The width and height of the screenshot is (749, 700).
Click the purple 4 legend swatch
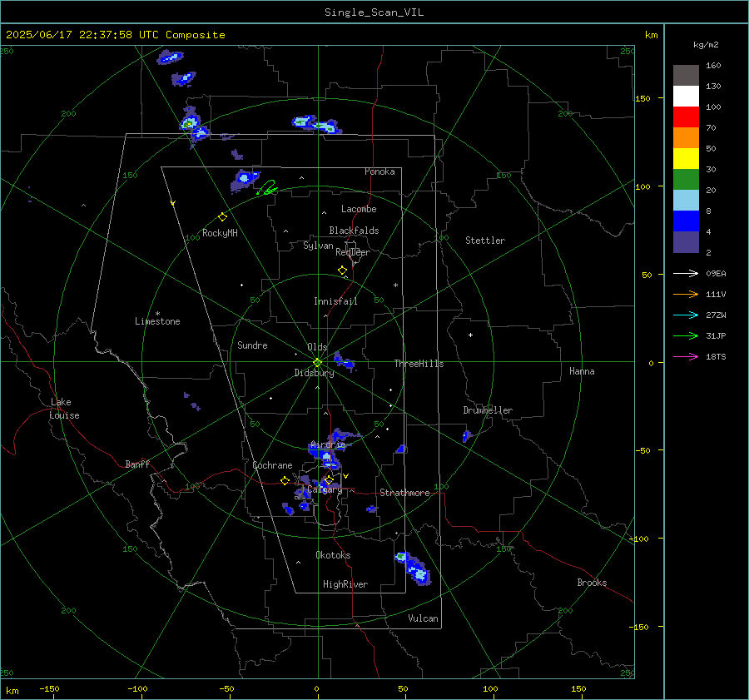tap(686, 241)
